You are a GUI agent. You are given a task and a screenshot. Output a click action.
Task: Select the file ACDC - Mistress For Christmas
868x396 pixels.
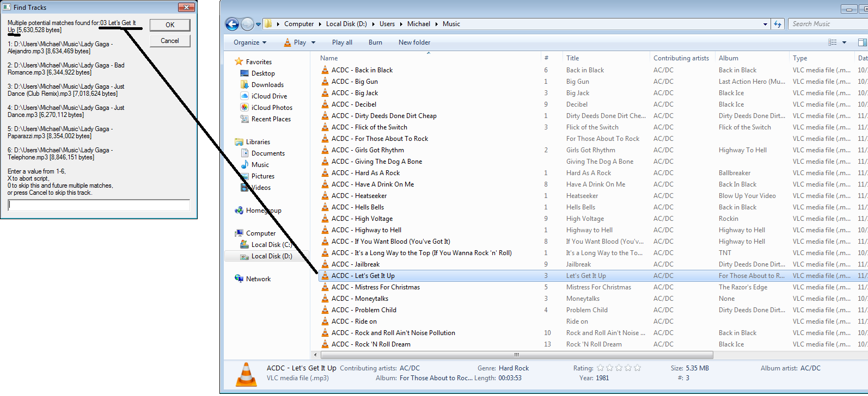pos(376,287)
